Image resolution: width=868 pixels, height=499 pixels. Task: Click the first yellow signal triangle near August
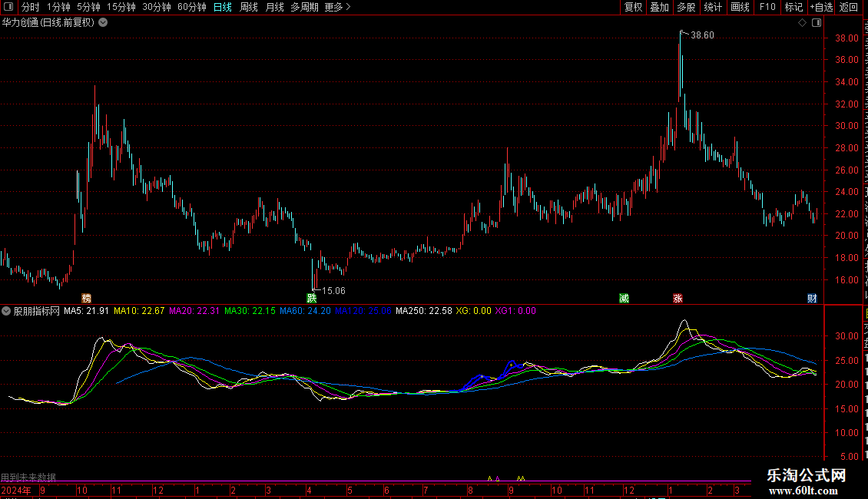click(489, 478)
